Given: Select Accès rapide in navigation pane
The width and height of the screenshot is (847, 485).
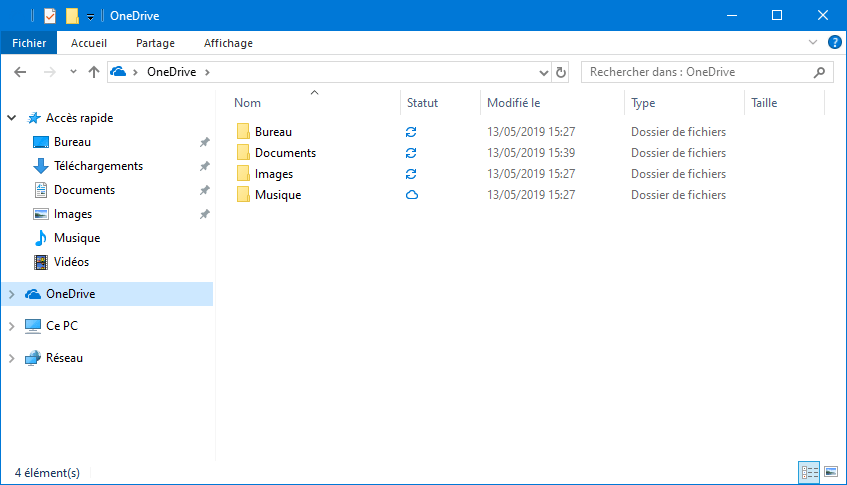Looking at the screenshot, I should coord(79,118).
